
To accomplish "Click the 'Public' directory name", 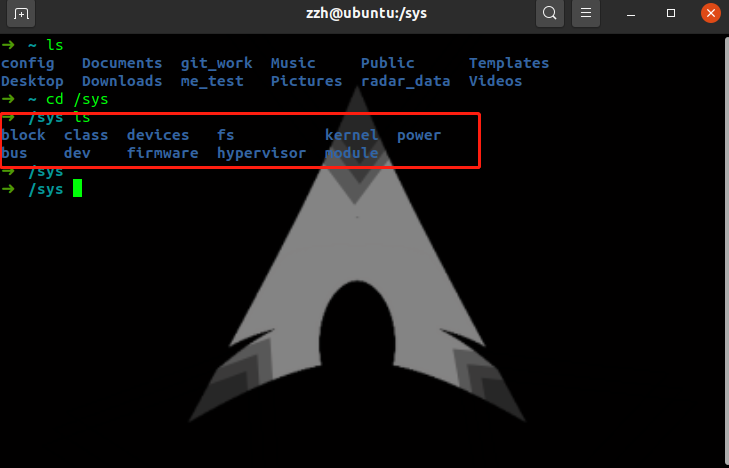I will 387,63.
